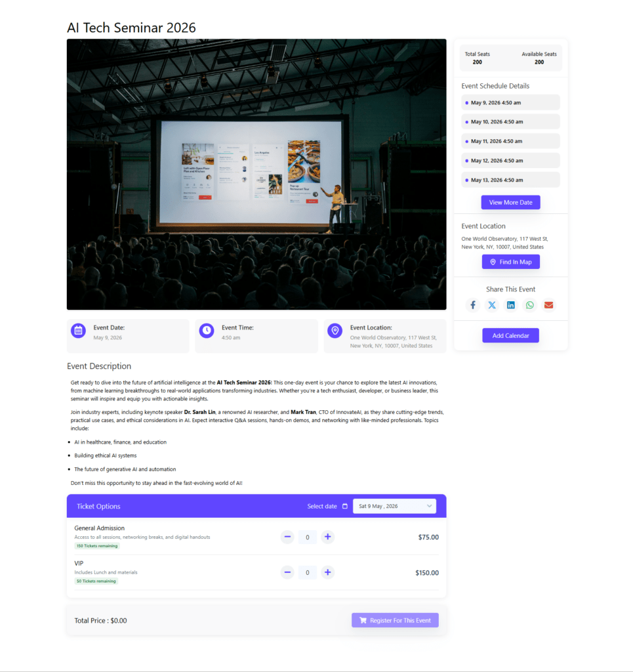Screen dimensions: 633x672
Task: Click the VIP quantity field
Action: [307, 572]
